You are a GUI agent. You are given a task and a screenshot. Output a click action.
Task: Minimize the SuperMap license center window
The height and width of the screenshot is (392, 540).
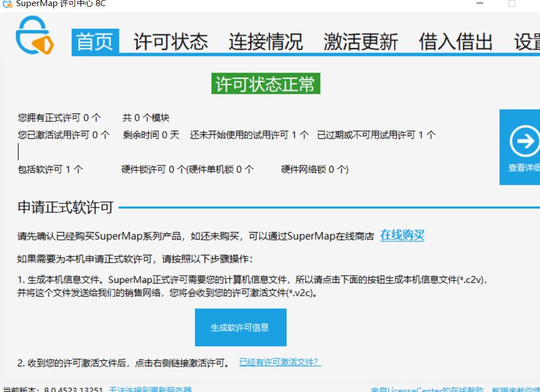pos(480,3)
